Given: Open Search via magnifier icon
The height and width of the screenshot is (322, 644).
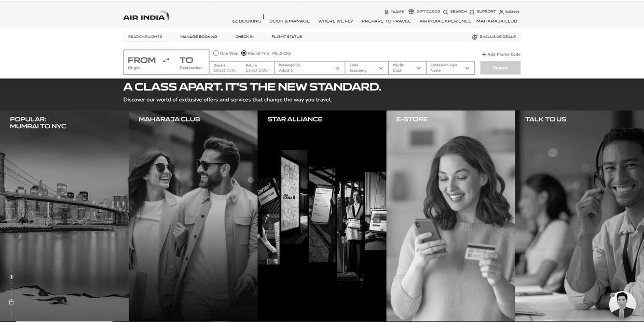Looking at the screenshot, I should click(445, 12).
